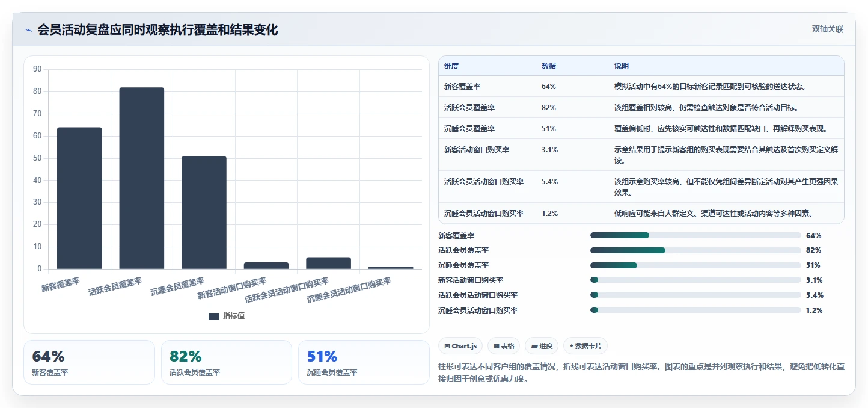
Task: Click the 维度 column header
Action: click(451, 66)
